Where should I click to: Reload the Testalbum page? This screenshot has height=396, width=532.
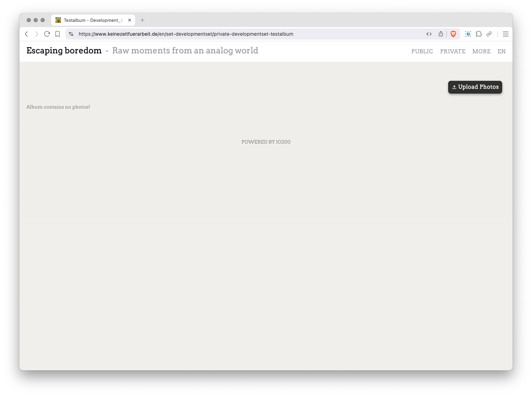click(x=47, y=34)
